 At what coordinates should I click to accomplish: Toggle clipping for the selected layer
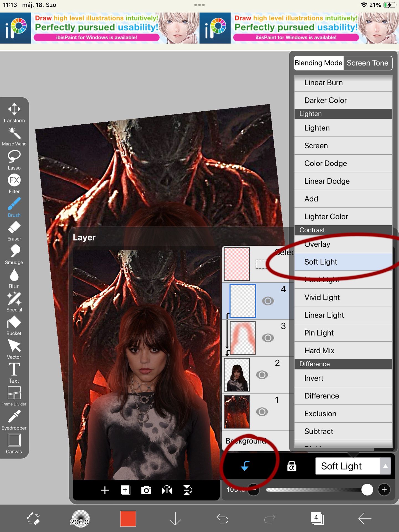pos(245,466)
